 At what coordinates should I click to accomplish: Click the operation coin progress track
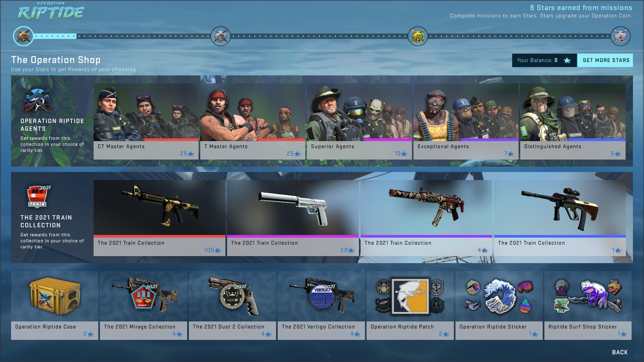[319, 36]
